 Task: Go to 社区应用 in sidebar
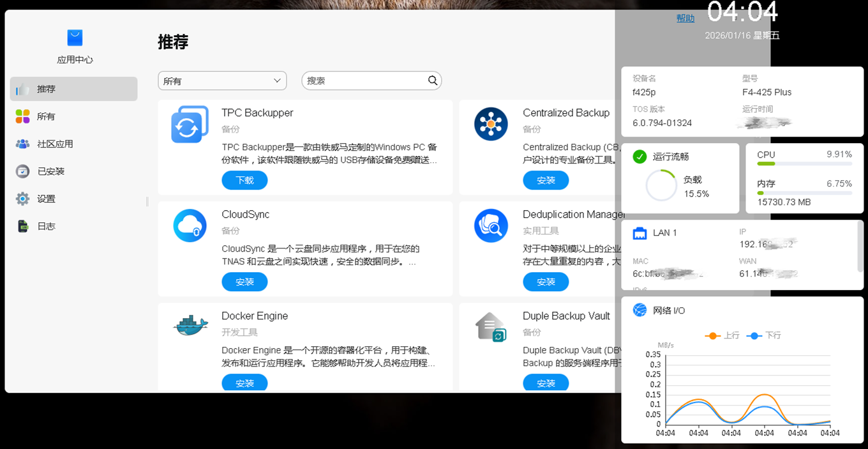(x=73, y=144)
